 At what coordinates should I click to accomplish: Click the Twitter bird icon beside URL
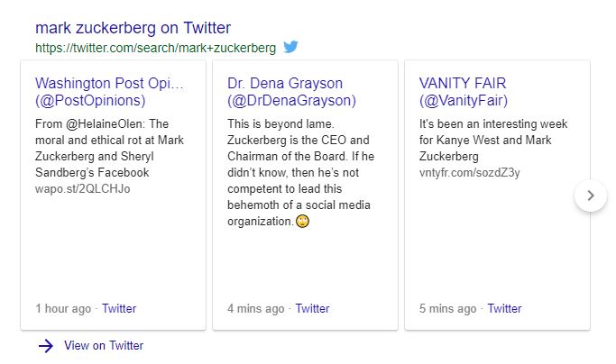click(290, 46)
